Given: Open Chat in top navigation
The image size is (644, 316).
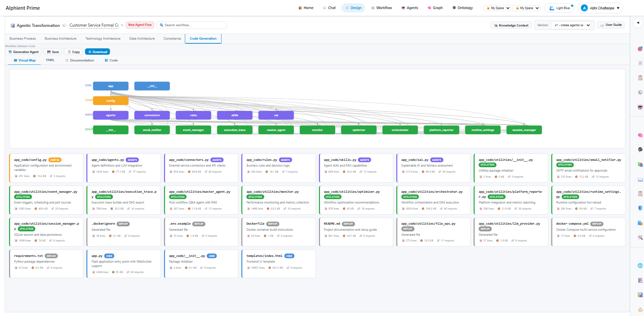Looking at the screenshot, I should [329, 8].
